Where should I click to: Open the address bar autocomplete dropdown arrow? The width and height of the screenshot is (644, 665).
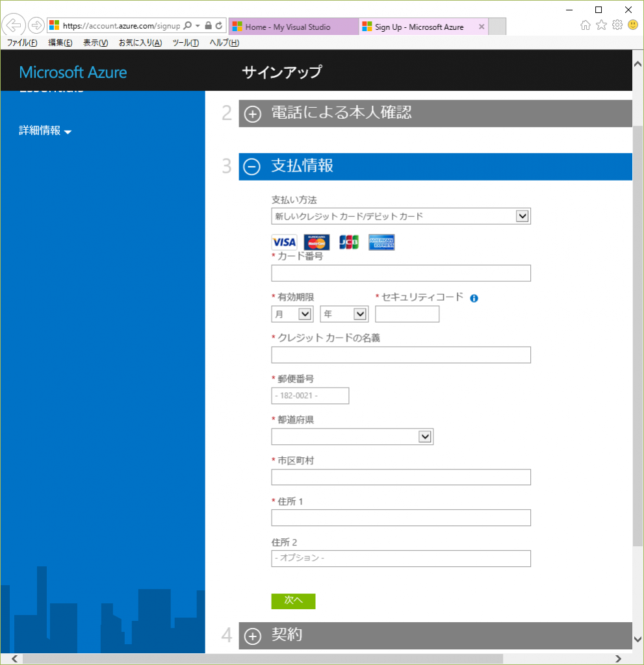coord(198,25)
